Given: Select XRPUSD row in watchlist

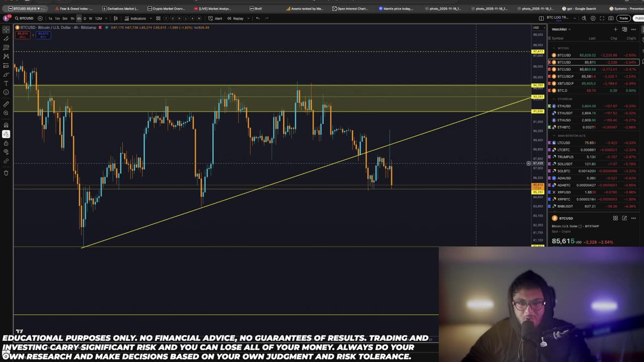Looking at the screenshot, I should (x=594, y=192).
